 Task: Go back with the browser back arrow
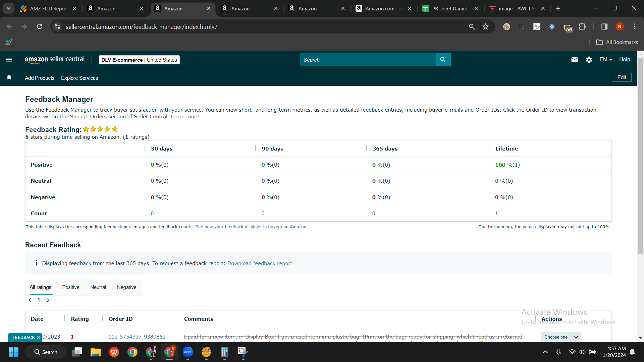[x=9, y=26]
